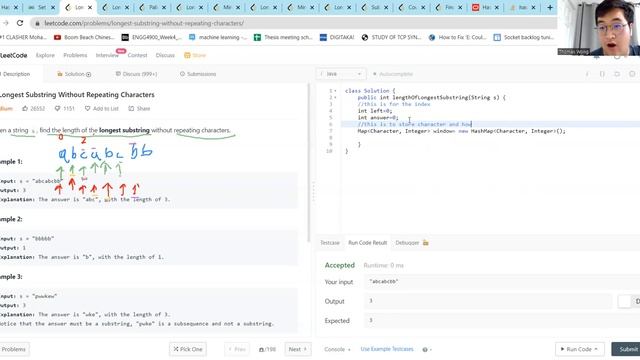This screenshot has height=360, width=640.
Task: Open the Thesis meeting sch... bookmark
Action: click(283, 37)
